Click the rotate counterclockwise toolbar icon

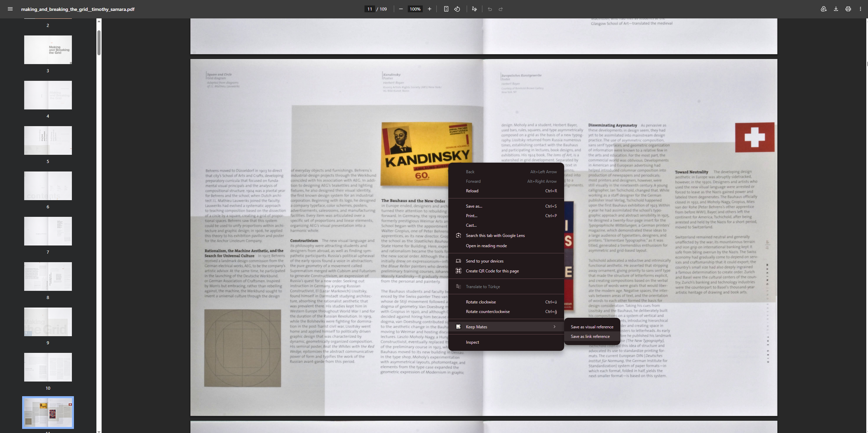tap(457, 9)
